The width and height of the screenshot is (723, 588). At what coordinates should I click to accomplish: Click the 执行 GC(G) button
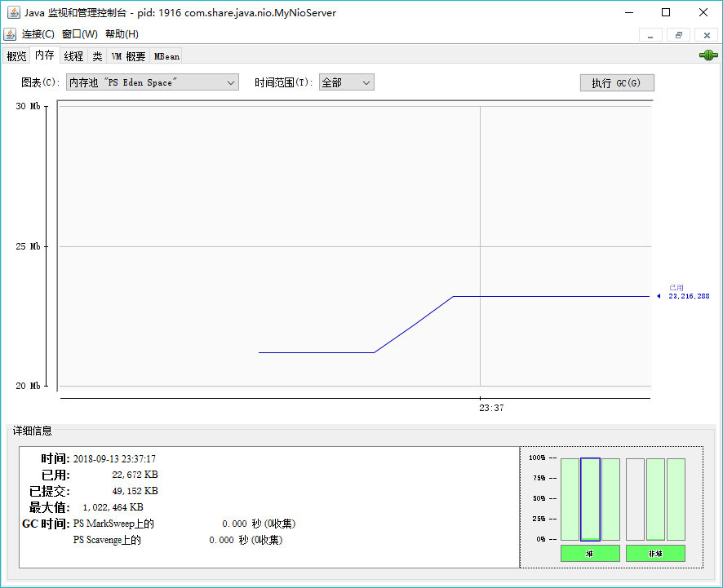point(617,83)
